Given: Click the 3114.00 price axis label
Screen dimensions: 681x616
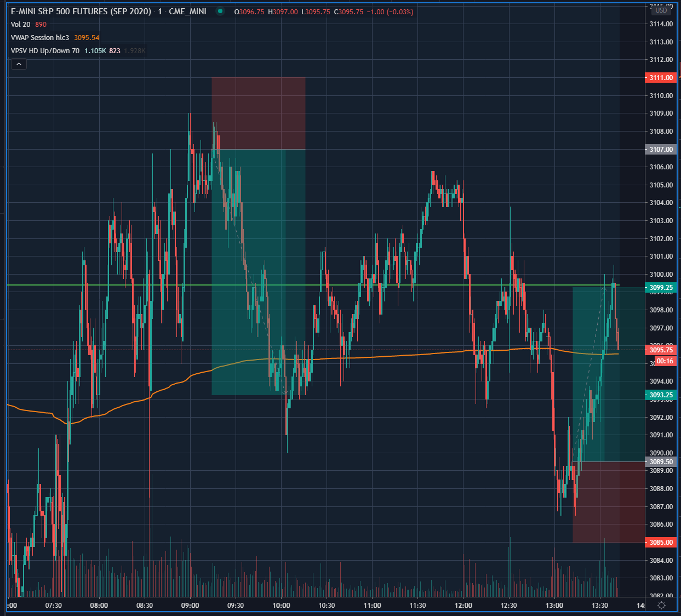Looking at the screenshot, I should pyautogui.click(x=661, y=24).
